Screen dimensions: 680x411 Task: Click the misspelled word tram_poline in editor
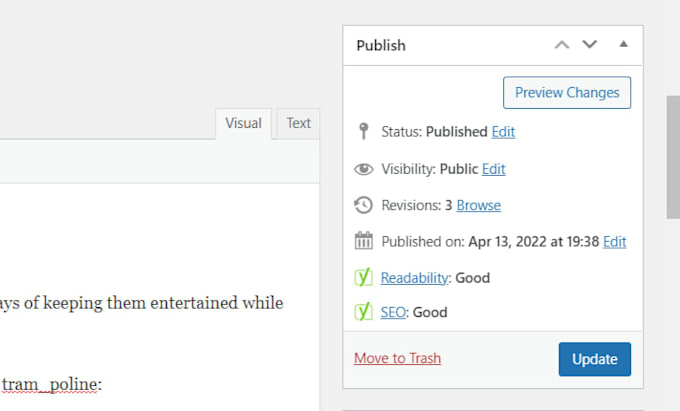click(50, 385)
